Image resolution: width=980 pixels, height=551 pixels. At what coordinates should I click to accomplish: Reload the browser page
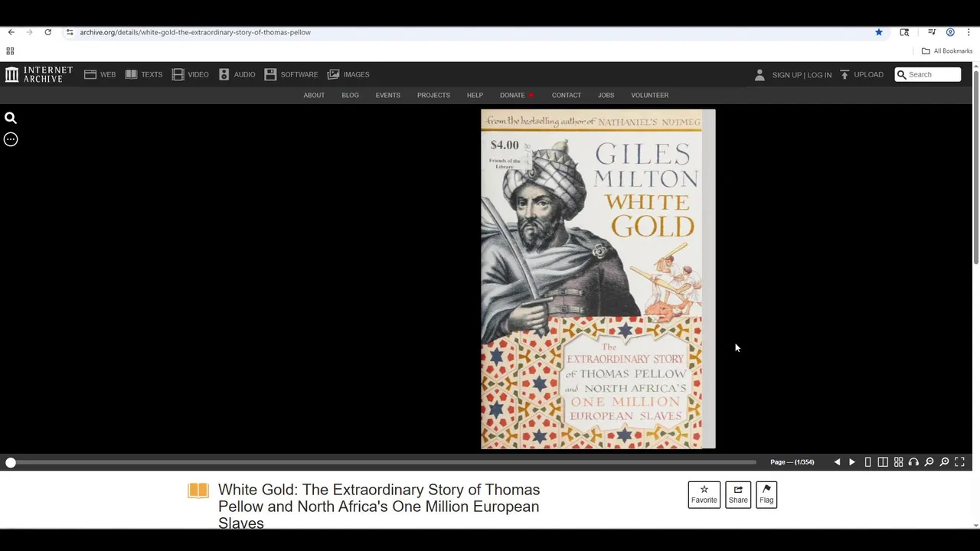tap(47, 32)
